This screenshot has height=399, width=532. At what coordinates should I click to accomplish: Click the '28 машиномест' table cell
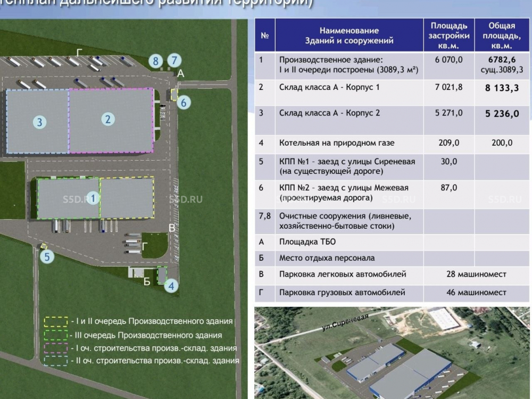pos(476,275)
